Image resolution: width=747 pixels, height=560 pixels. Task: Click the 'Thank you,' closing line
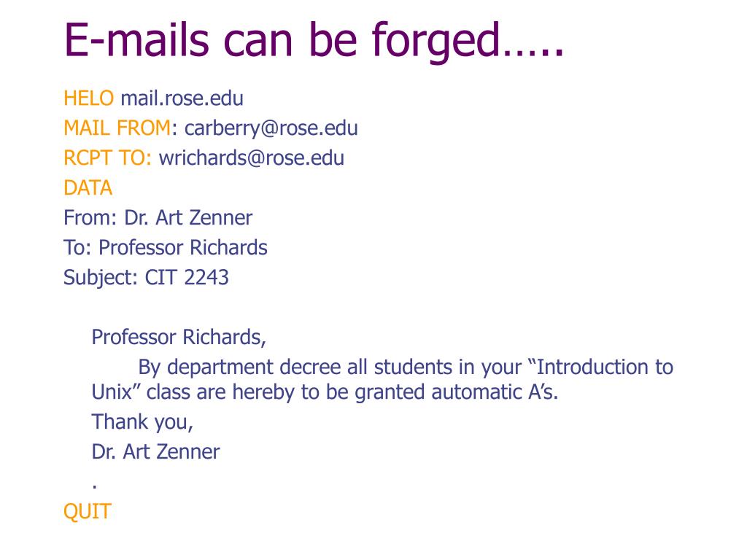pos(142,423)
